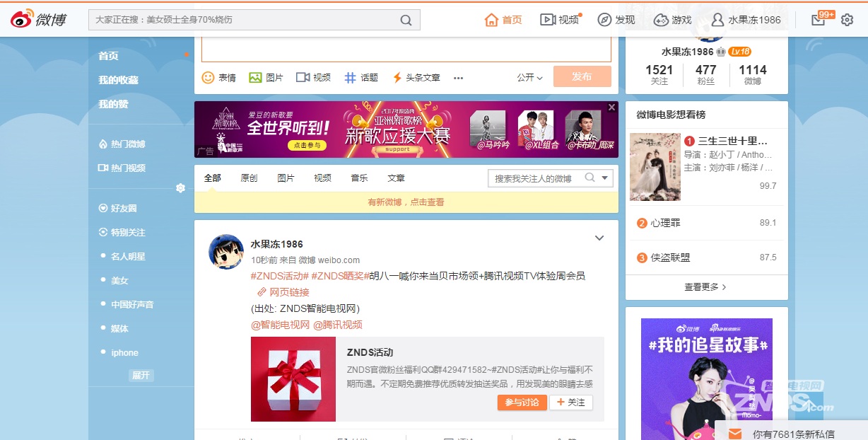Select the 视频 feed tab
Image resolution: width=868 pixels, height=440 pixels.
pos(323,178)
